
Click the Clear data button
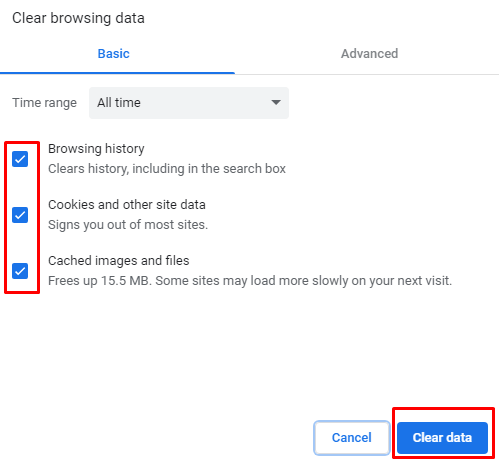442,438
